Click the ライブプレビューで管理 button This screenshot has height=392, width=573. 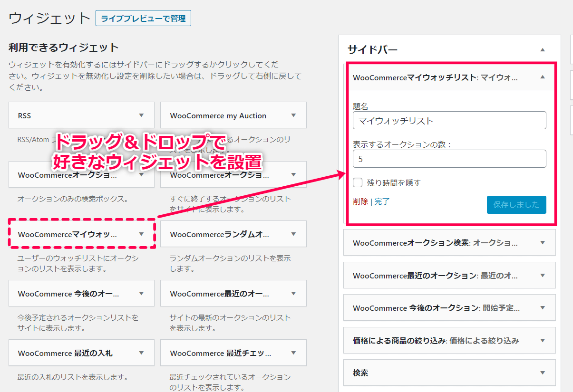click(143, 19)
